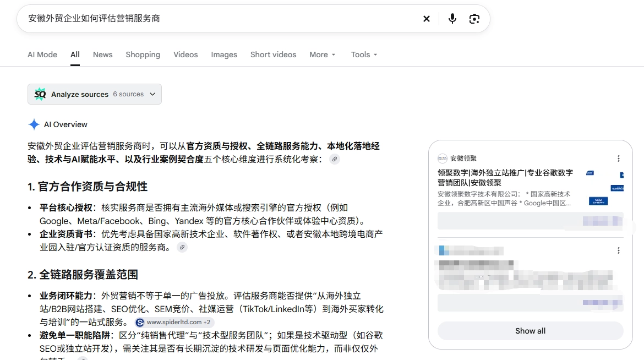Screen dimensions: 644x360
Task: Click the Analyze sources button label
Action: coord(80,94)
